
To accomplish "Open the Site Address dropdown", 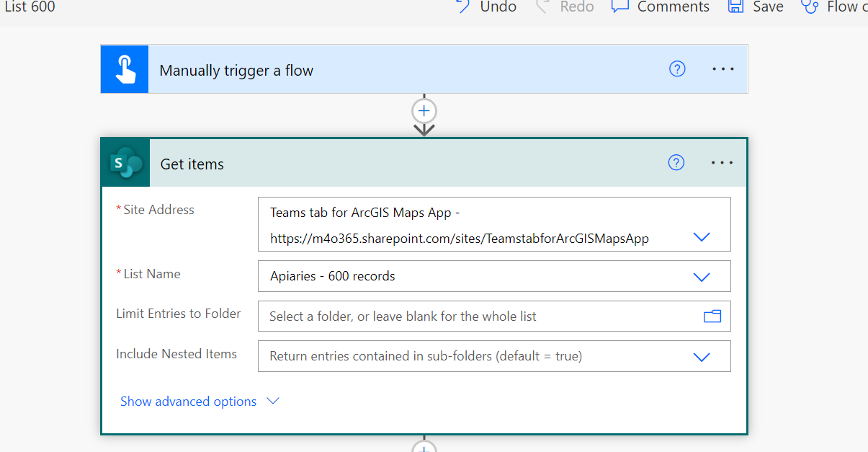I will coord(701,236).
